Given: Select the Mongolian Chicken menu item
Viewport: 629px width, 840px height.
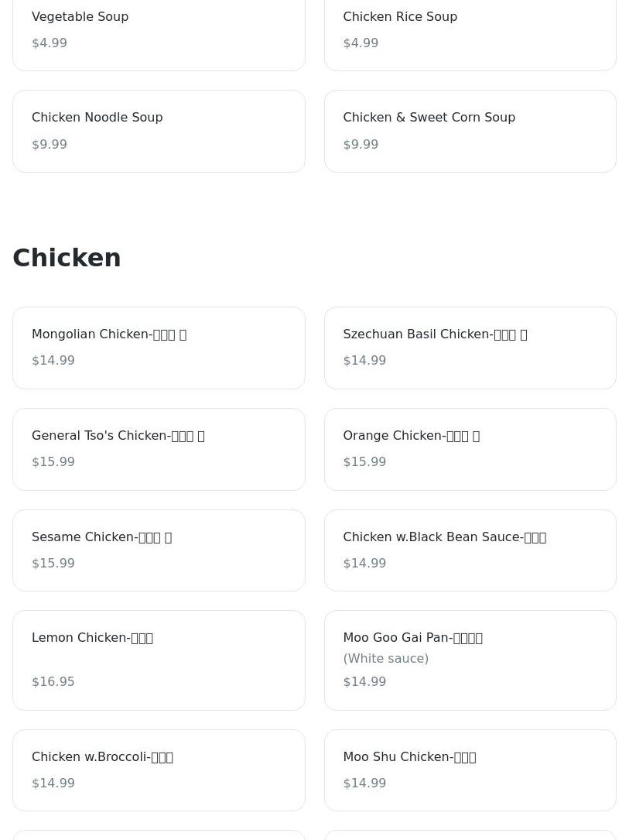Looking at the screenshot, I should pyautogui.click(x=159, y=348).
